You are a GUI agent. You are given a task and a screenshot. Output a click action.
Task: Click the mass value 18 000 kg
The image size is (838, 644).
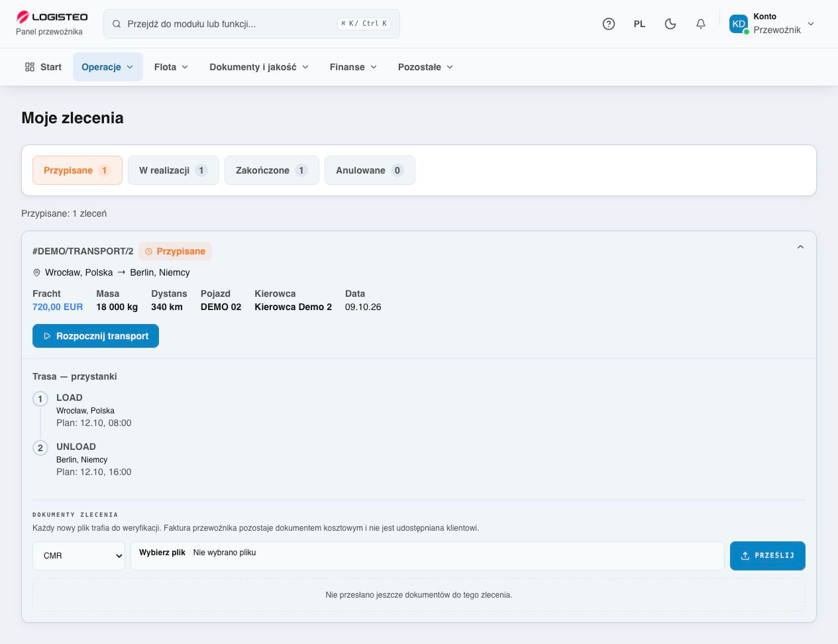click(x=117, y=307)
